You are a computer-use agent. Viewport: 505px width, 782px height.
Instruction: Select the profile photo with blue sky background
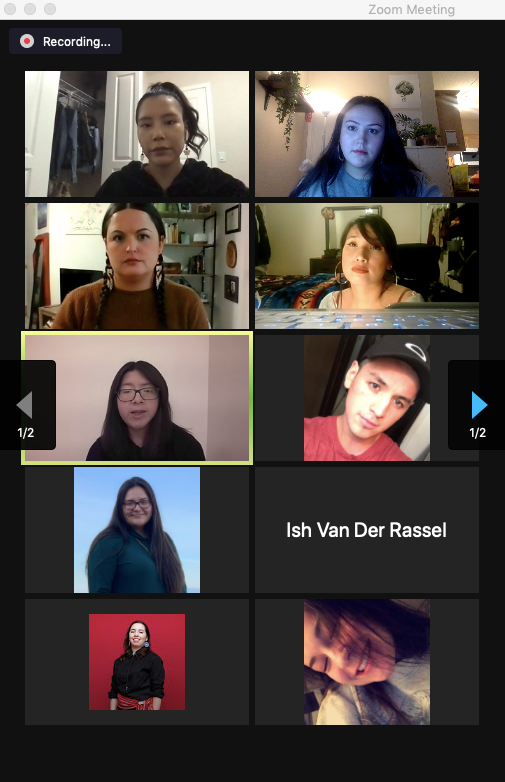tap(137, 530)
